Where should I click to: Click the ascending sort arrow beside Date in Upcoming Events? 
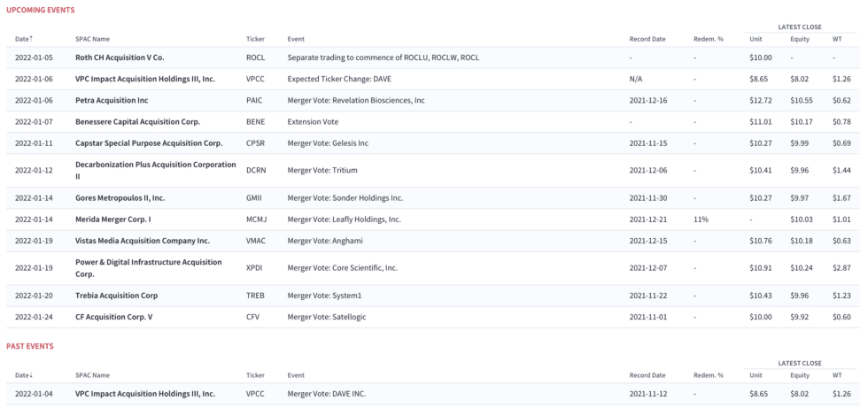coord(32,39)
